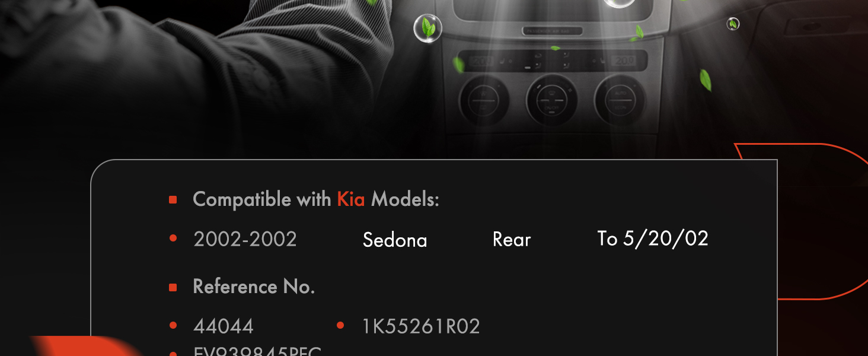Click reference number 44044

click(x=224, y=326)
